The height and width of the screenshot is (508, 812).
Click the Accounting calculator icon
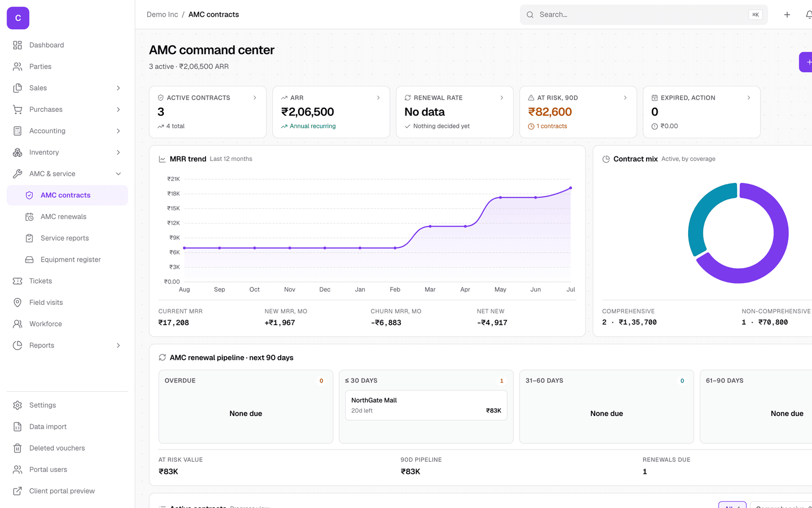[x=17, y=131]
